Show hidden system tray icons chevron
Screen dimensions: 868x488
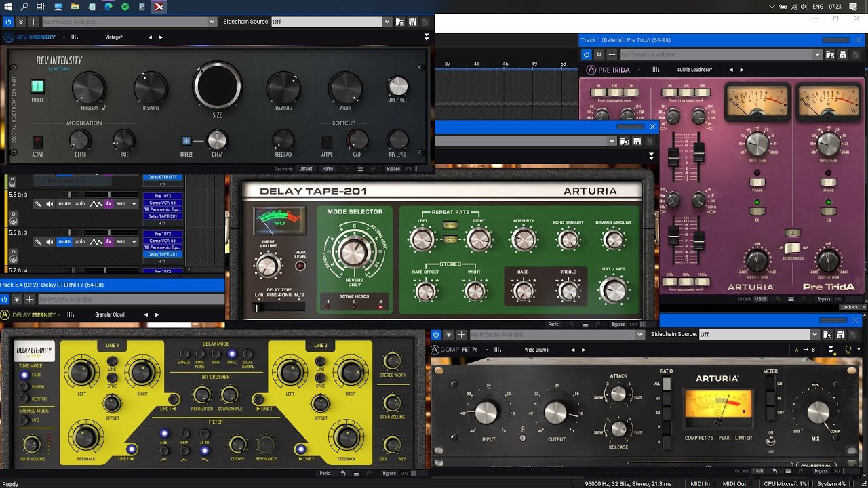[x=772, y=7]
